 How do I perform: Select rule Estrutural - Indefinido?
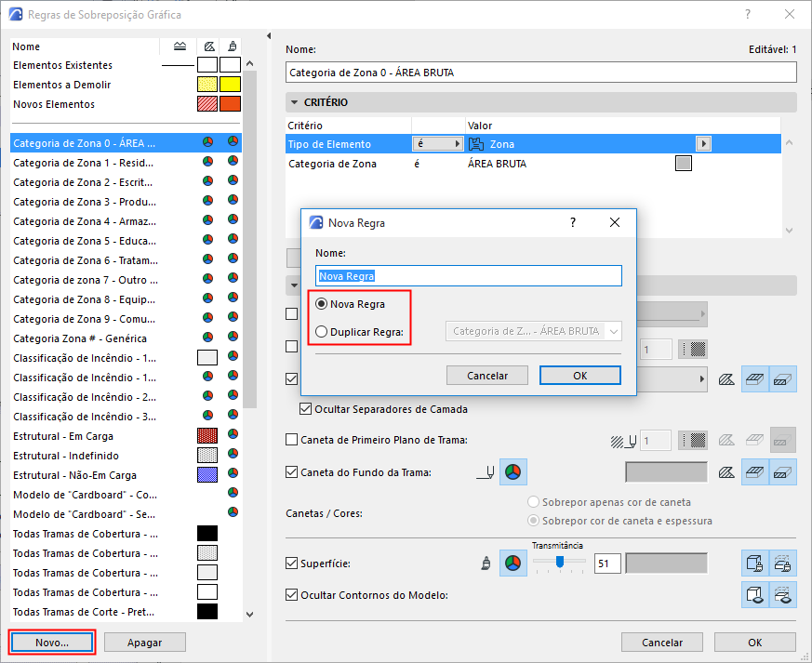click(x=126, y=456)
